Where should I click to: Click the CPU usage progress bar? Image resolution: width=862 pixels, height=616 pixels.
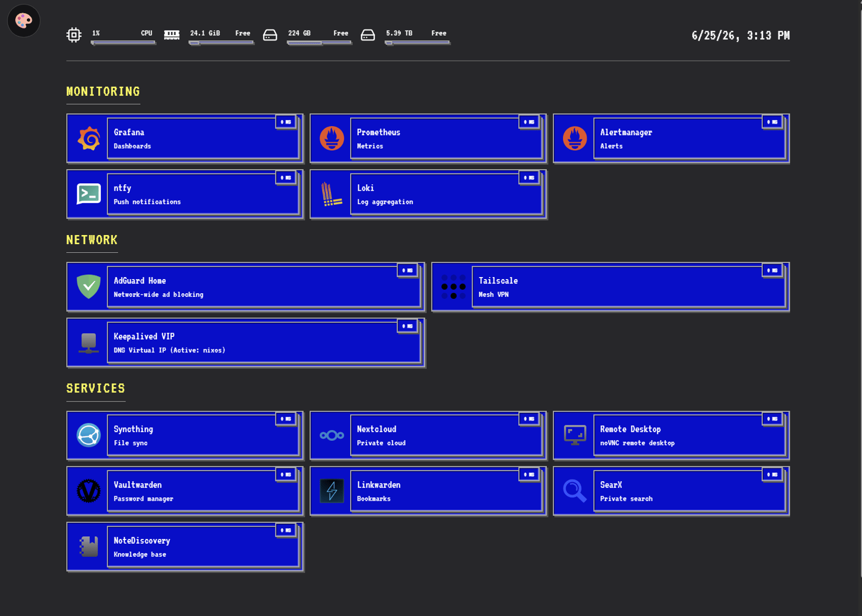123,42
